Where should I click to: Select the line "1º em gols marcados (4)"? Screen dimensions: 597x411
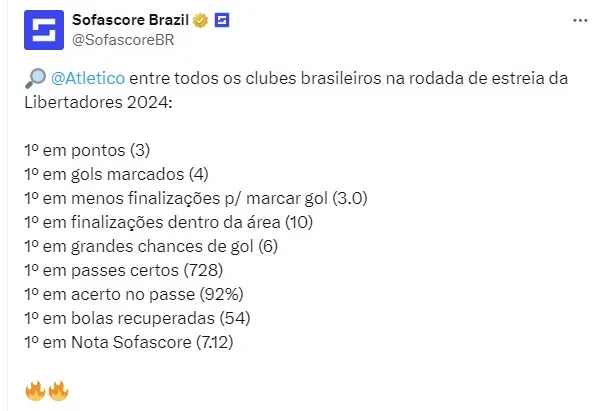(117, 174)
